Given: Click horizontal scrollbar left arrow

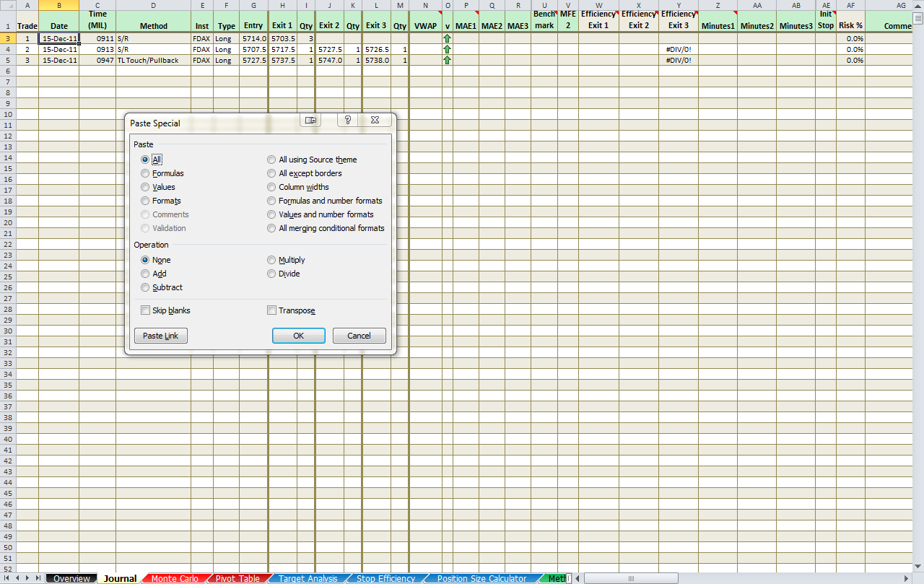Looking at the screenshot, I should (577, 578).
